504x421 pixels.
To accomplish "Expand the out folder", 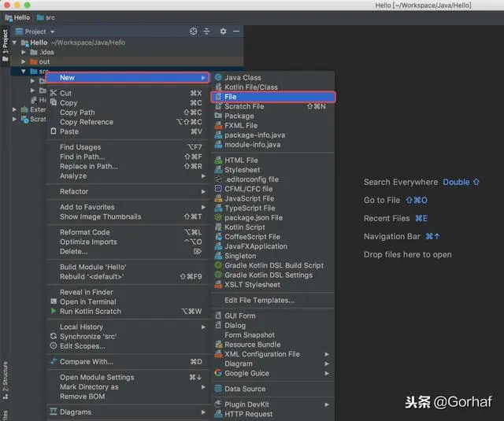I will click(x=24, y=61).
